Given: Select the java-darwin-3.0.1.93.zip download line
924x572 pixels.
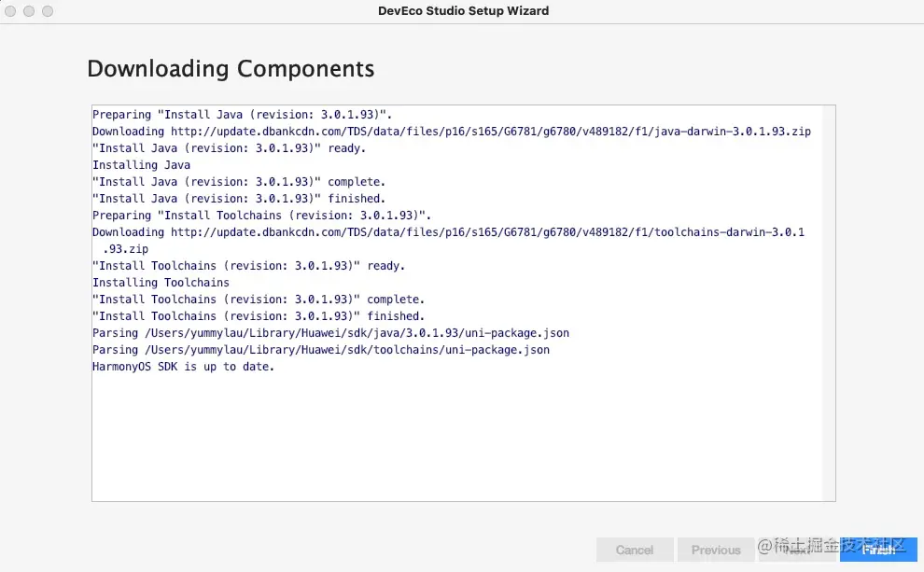Looking at the screenshot, I should coord(452,132).
